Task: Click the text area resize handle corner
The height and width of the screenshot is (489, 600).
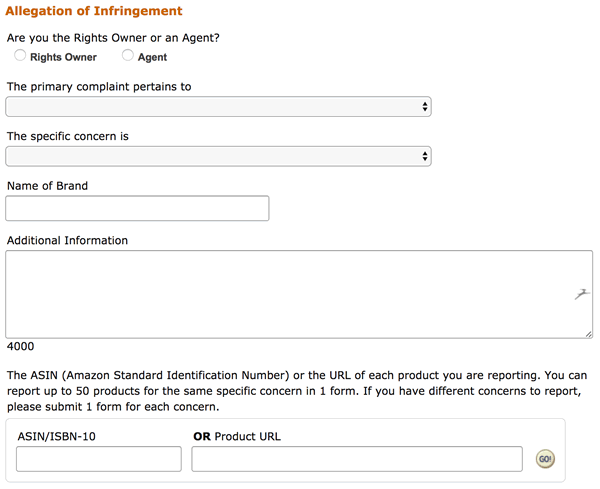Action: pos(588,334)
